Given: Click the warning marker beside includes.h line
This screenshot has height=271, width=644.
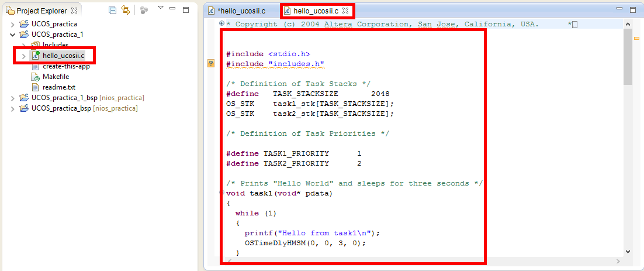Looking at the screenshot, I should (211, 63).
